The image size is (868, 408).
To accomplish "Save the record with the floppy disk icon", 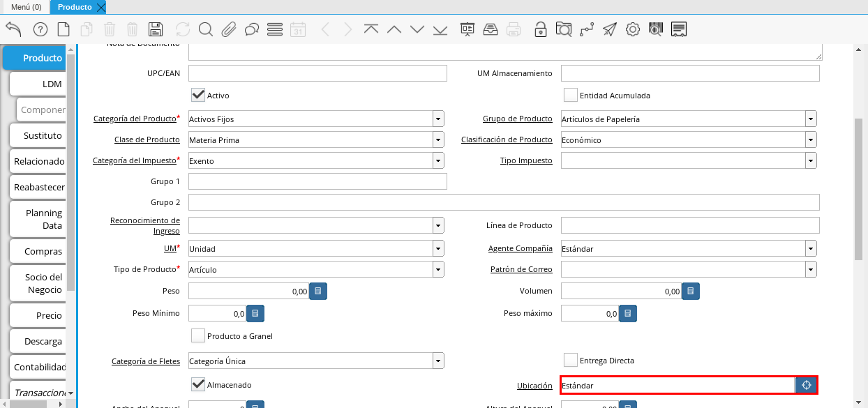I will click(x=156, y=29).
